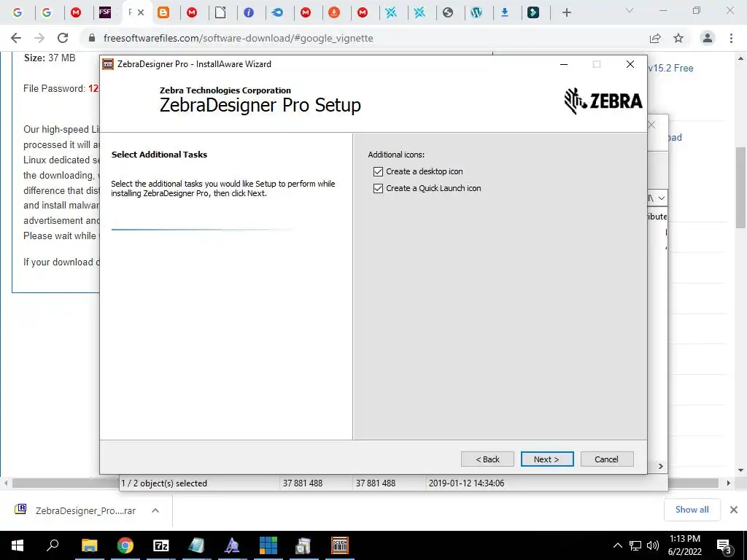Switch to the WordPress tab

[476, 12]
